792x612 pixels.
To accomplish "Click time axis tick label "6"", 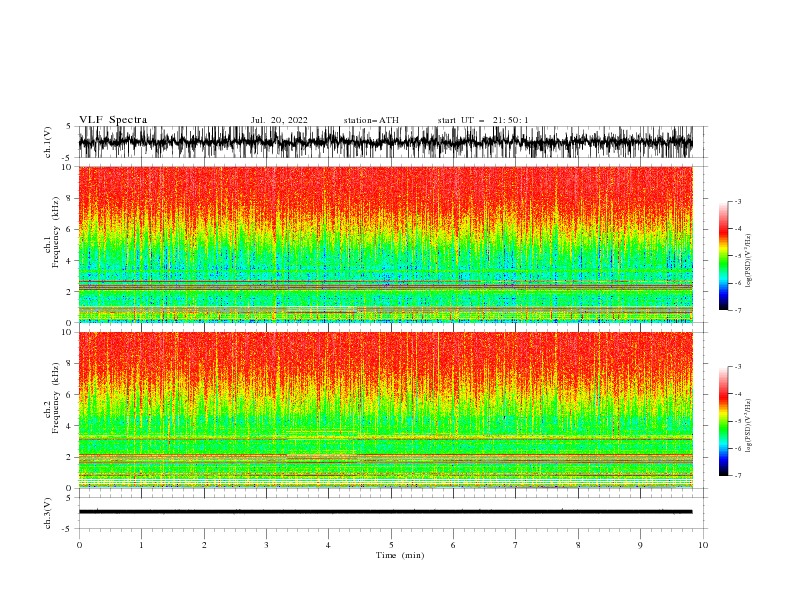I will pyautogui.click(x=454, y=545).
